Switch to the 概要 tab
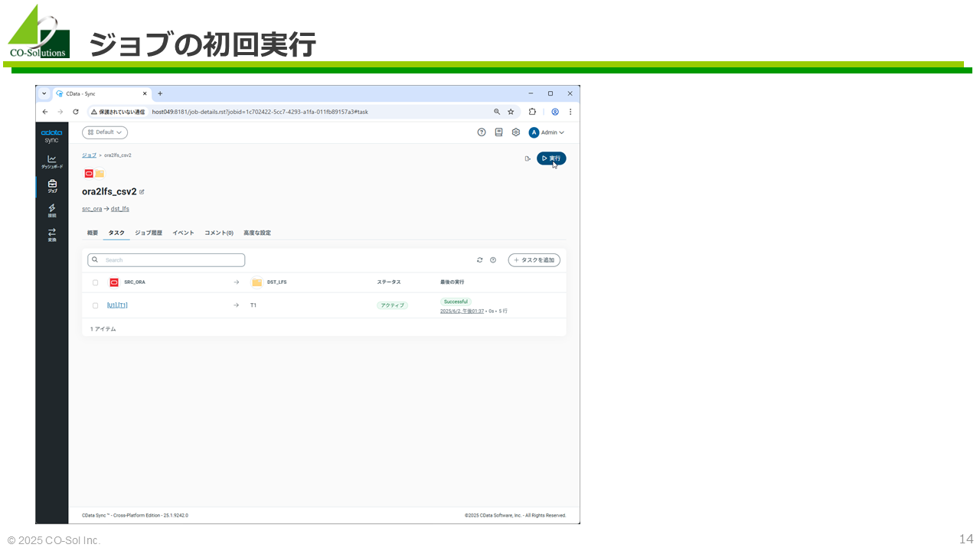Viewport: 980px width, 551px height. coord(93,233)
